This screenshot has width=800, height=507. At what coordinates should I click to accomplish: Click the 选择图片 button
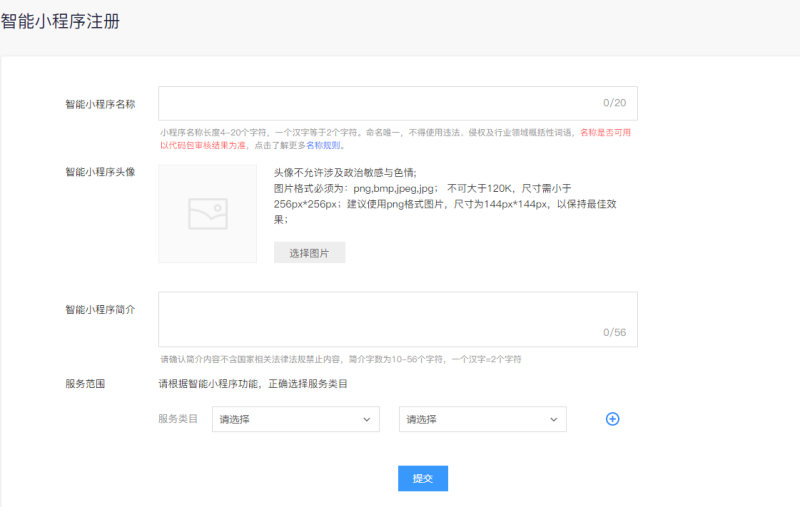[310, 252]
